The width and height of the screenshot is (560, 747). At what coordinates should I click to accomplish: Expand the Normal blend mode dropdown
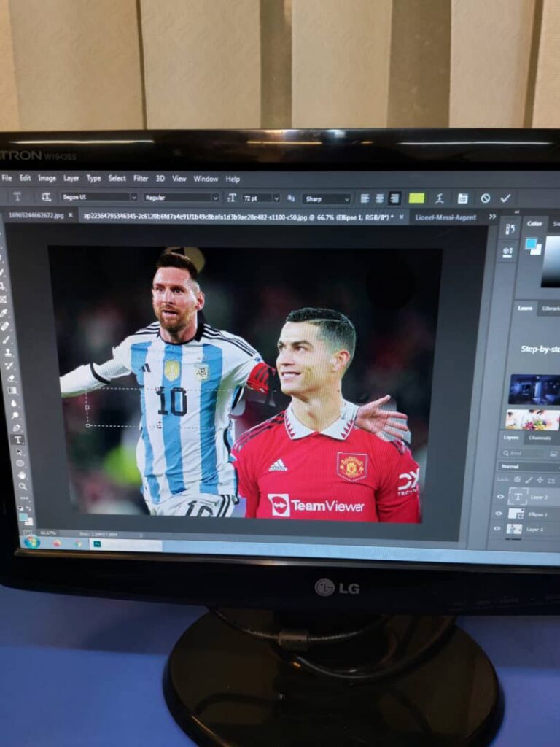(x=529, y=466)
